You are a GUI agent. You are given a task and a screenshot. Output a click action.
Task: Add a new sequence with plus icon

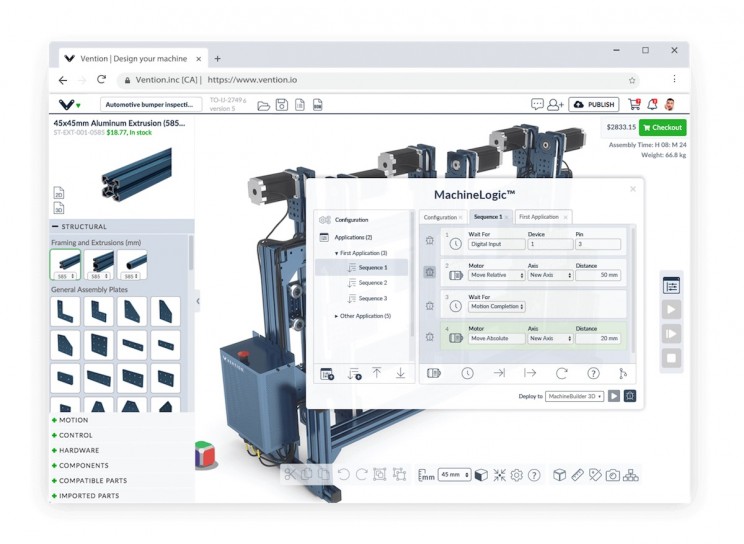354,374
